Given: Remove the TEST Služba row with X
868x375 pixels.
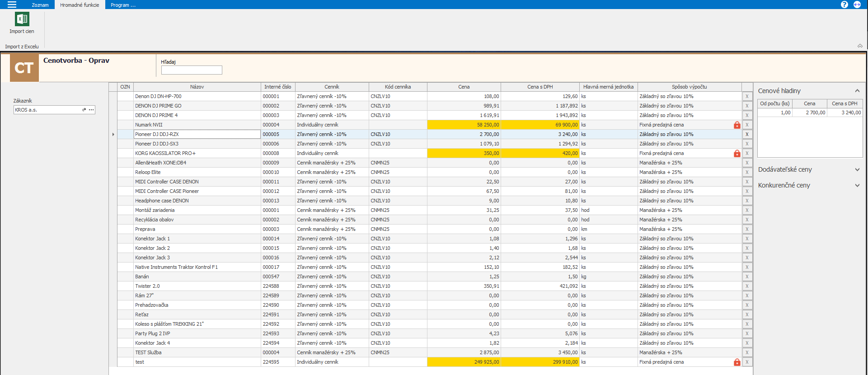Looking at the screenshot, I should point(747,352).
